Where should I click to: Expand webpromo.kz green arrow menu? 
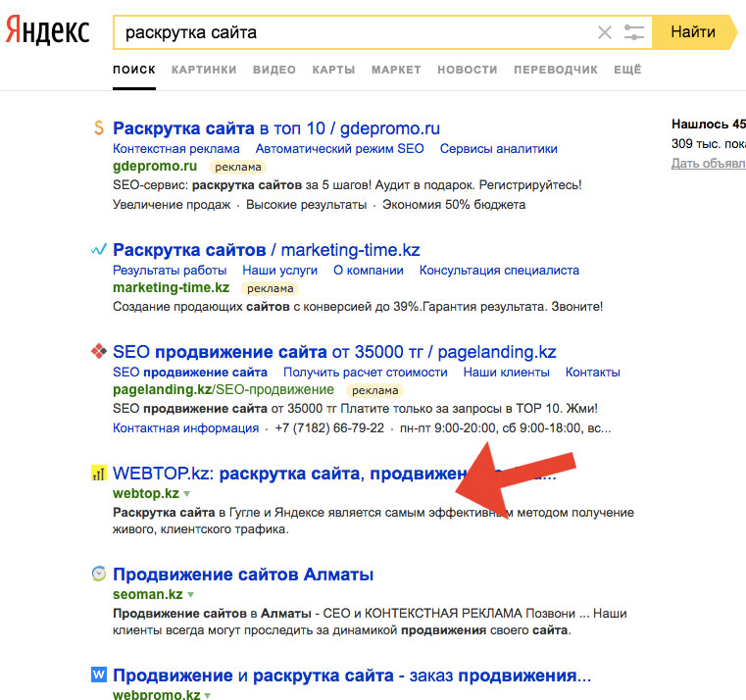coord(208,695)
